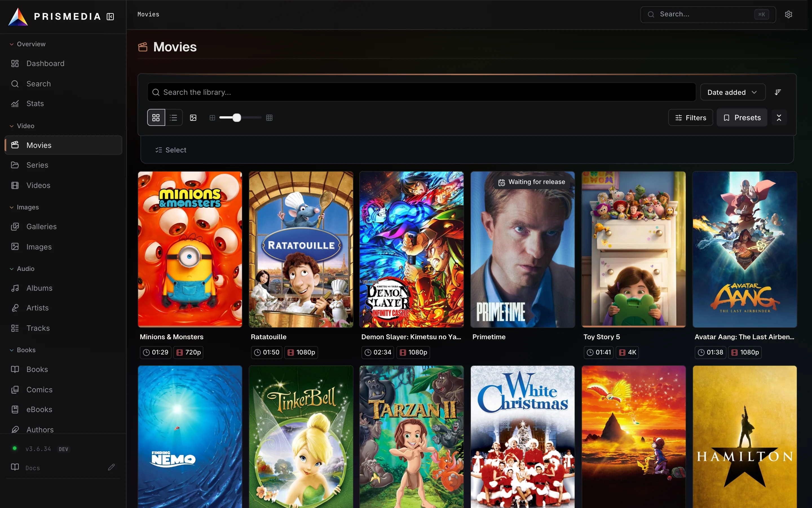Click the Movies clapperboard icon in page header
The width and height of the screenshot is (812, 508).
coord(143,47)
